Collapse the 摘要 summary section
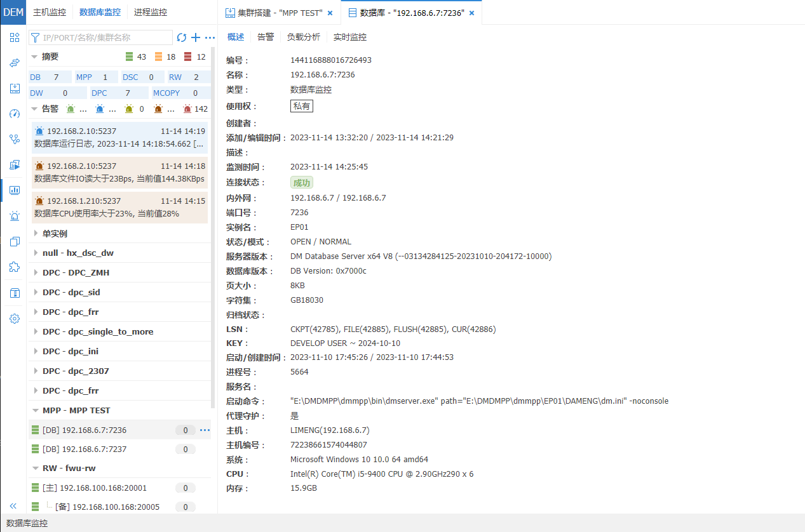Screen dimensions: 805x532 [x=36, y=57]
